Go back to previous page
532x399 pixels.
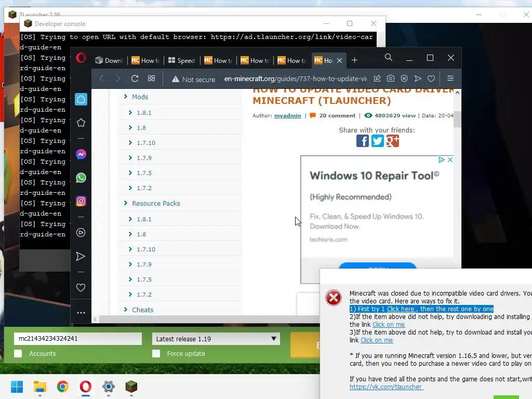point(101,79)
